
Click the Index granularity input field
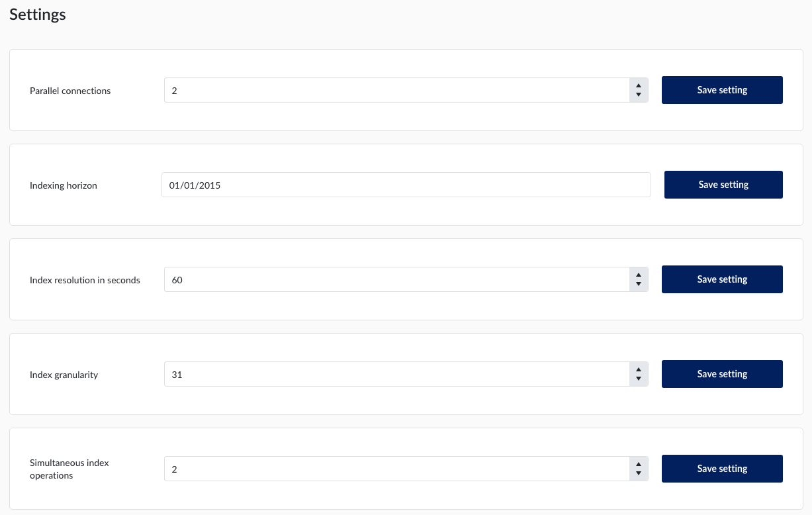[397, 374]
